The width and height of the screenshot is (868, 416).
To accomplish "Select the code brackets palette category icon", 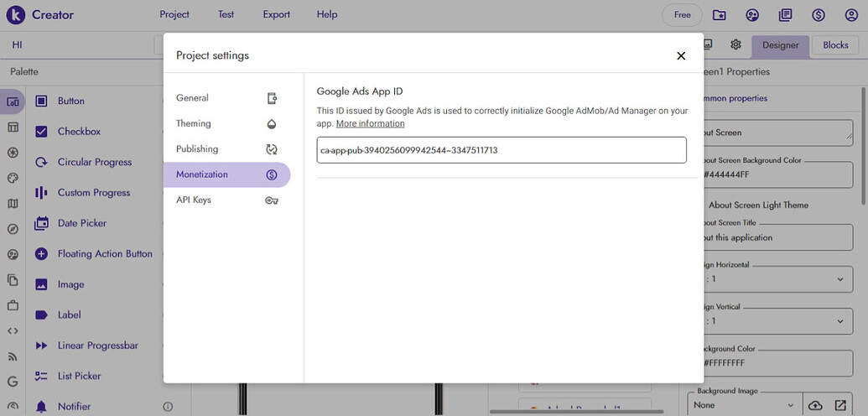I will (13, 330).
